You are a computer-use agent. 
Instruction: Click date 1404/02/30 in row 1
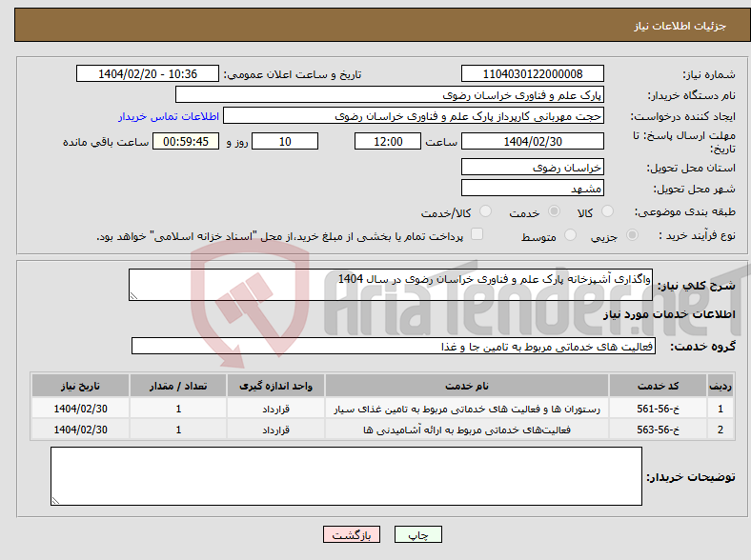(x=80, y=409)
